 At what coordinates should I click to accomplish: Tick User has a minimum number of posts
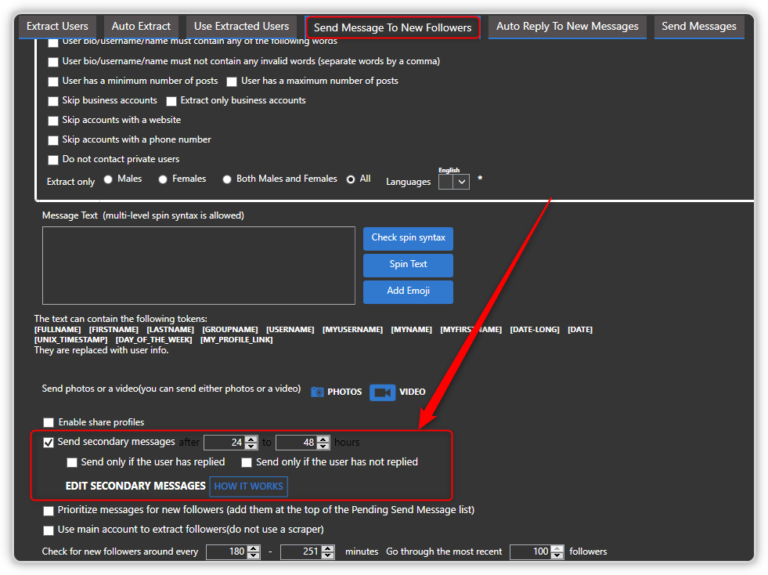[x=53, y=81]
